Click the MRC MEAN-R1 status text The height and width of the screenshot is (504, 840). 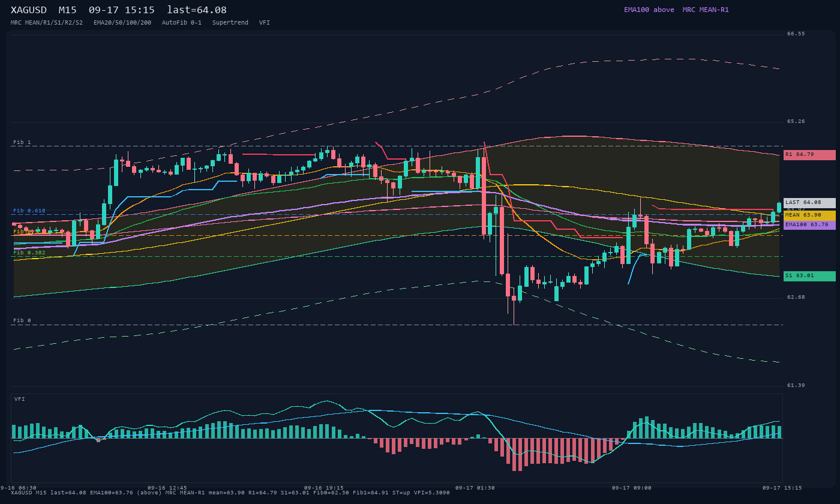706,10
